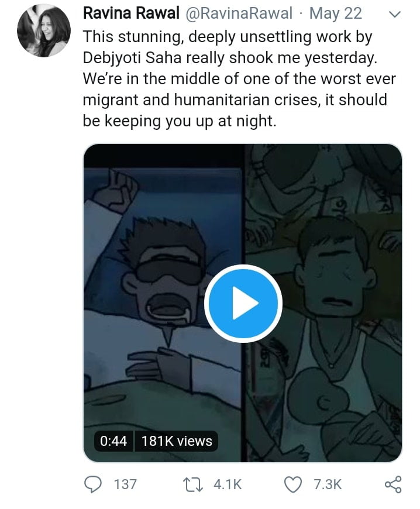Click the 137 replies count

pyautogui.click(x=125, y=484)
